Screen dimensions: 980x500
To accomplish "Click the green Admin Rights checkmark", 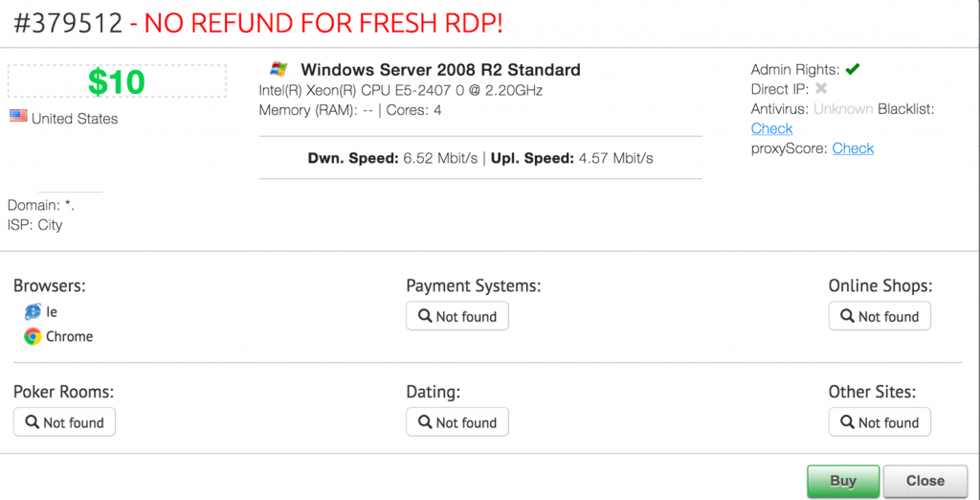I will (x=853, y=69).
